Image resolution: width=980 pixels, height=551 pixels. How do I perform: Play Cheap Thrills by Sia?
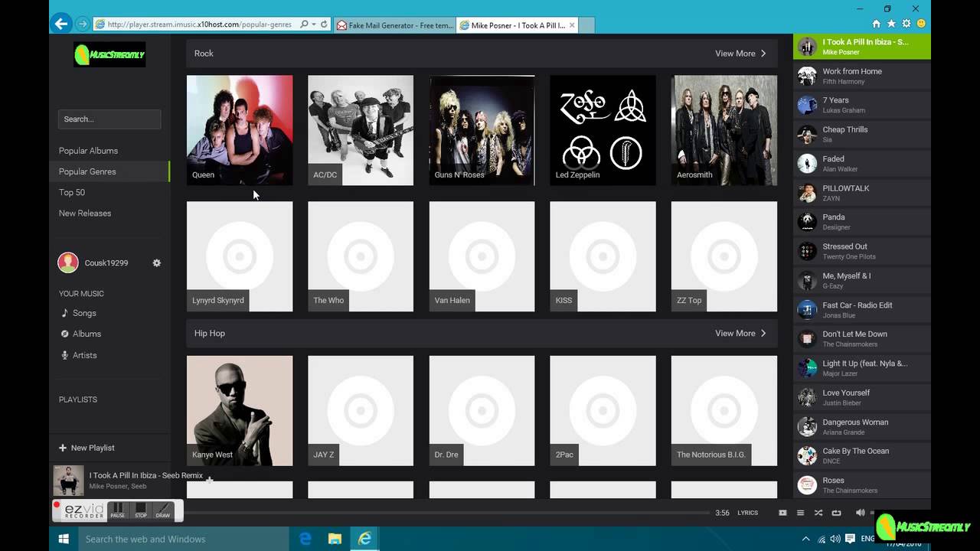(862, 134)
